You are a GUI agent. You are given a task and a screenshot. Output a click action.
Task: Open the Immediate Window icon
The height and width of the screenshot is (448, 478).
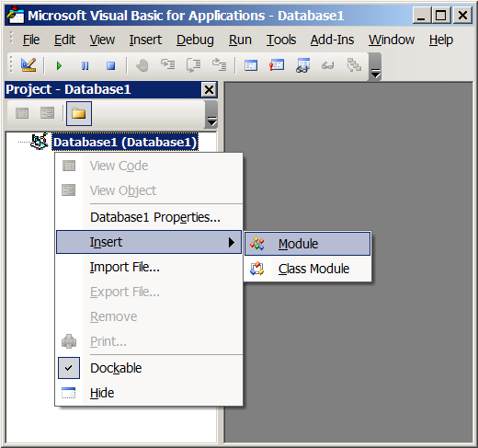click(x=277, y=65)
